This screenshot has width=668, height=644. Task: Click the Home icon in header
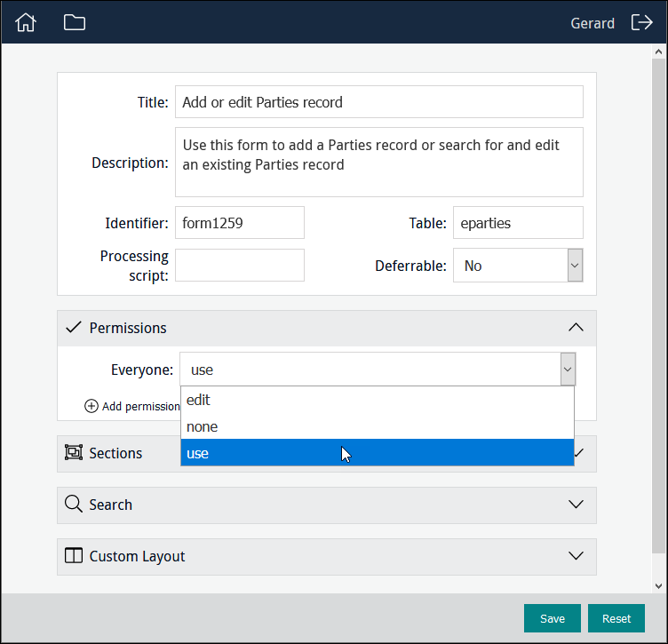[x=26, y=23]
